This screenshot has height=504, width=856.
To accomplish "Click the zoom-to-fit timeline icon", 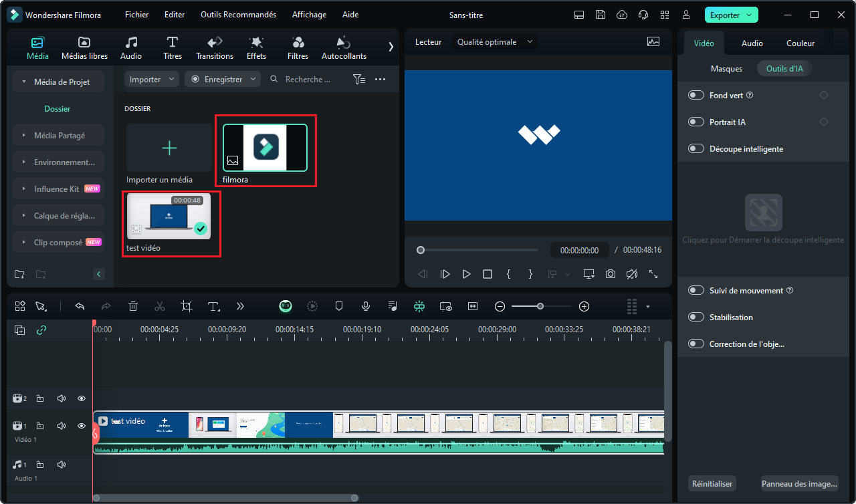I will click(473, 306).
